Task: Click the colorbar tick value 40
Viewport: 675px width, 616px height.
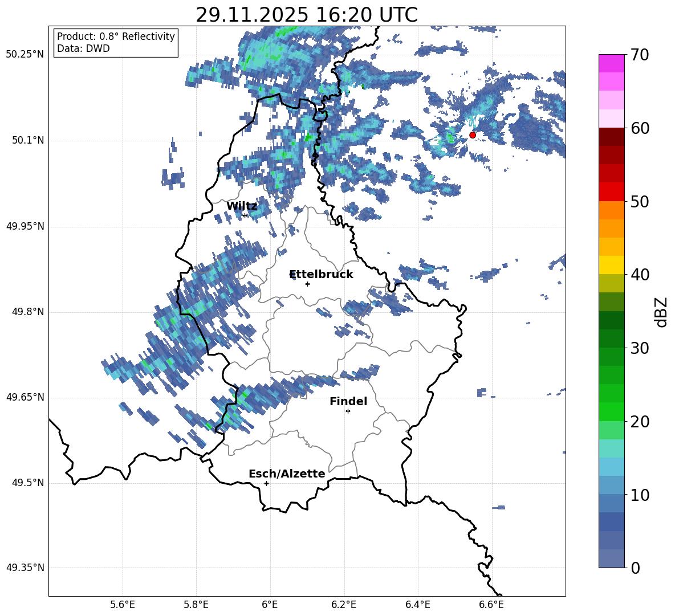Action: (x=640, y=275)
